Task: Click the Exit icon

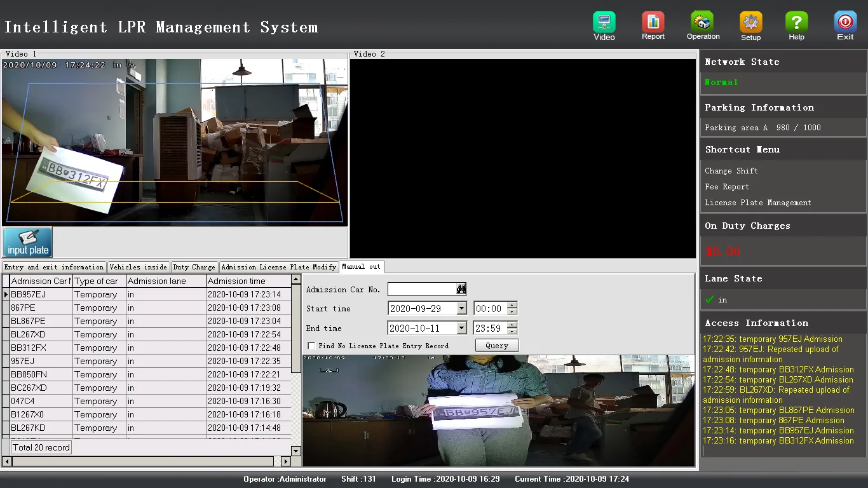Action: pos(844,23)
